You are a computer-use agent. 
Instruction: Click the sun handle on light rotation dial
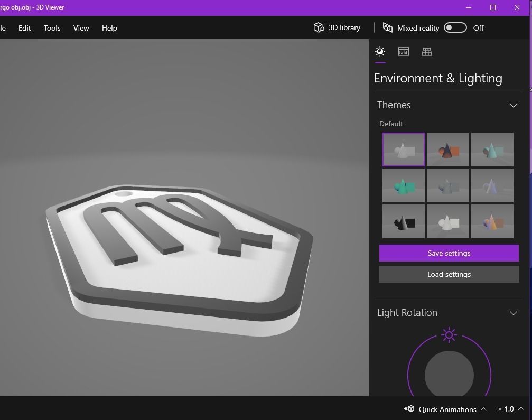pyautogui.click(x=449, y=335)
